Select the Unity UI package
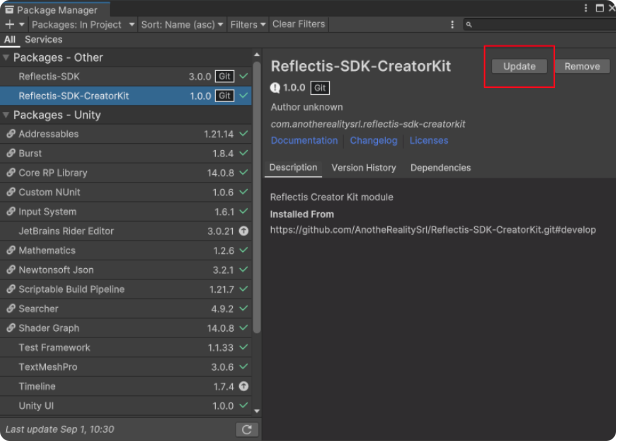 [126, 406]
